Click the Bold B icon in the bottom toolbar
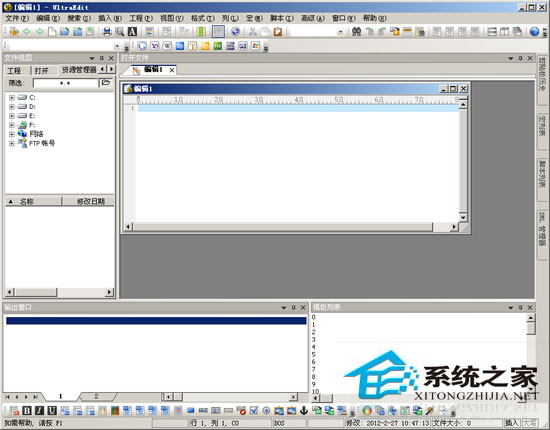The height and width of the screenshot is (430, 550). tap(27, 410)
